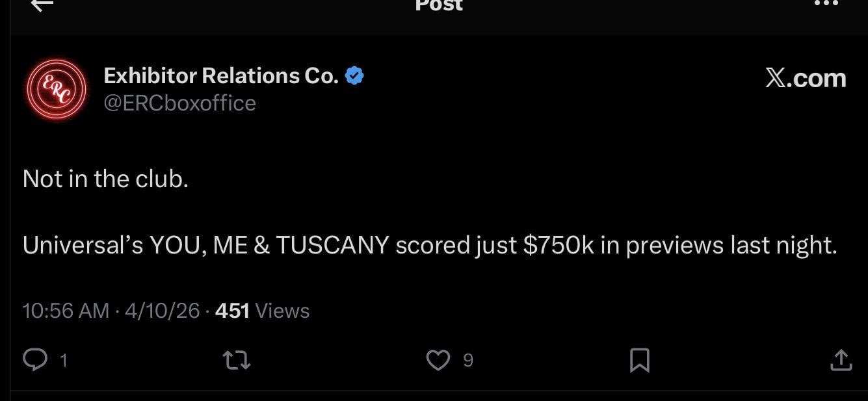Open the 451 Views count

262,311
